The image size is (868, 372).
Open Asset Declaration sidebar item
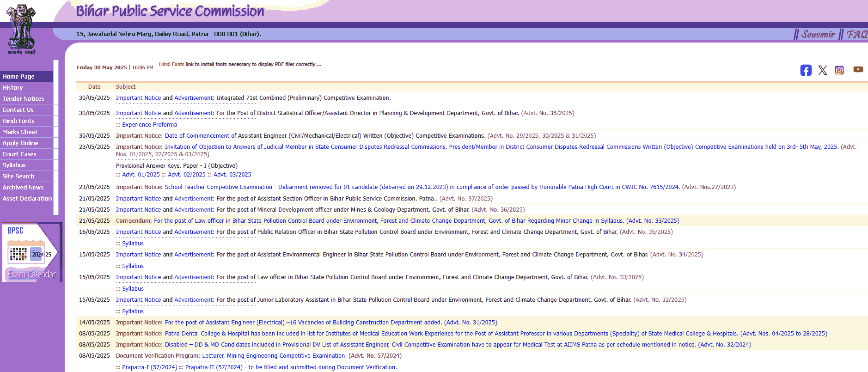27,199
